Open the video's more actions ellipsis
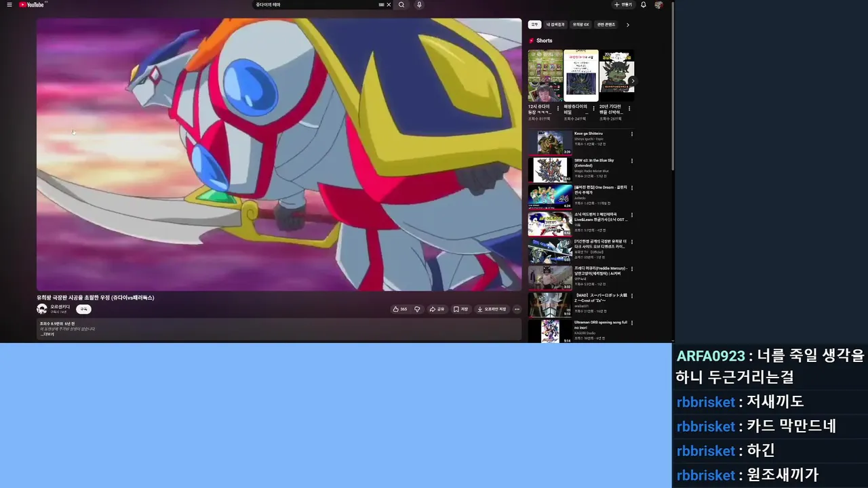 [517, 309]
